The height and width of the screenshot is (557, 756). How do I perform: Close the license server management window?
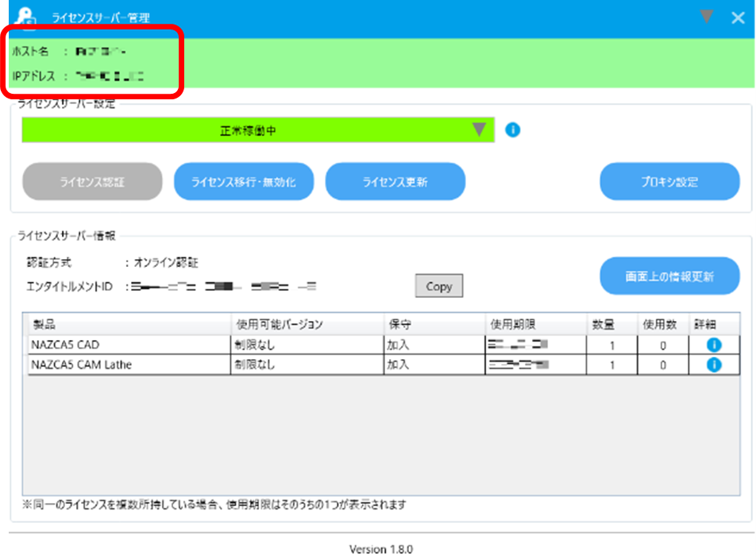(x=738, y=17)
